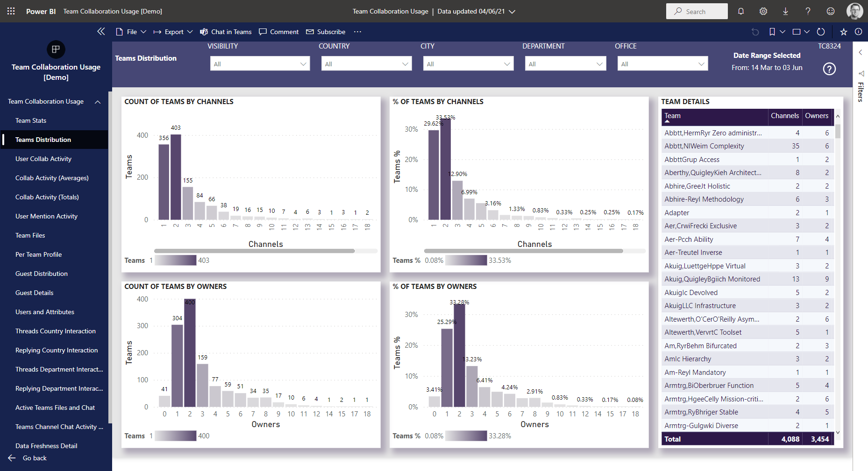
Task: Click the Go back arrow icon
Action: pyautogui.click(x=12, y=458)
